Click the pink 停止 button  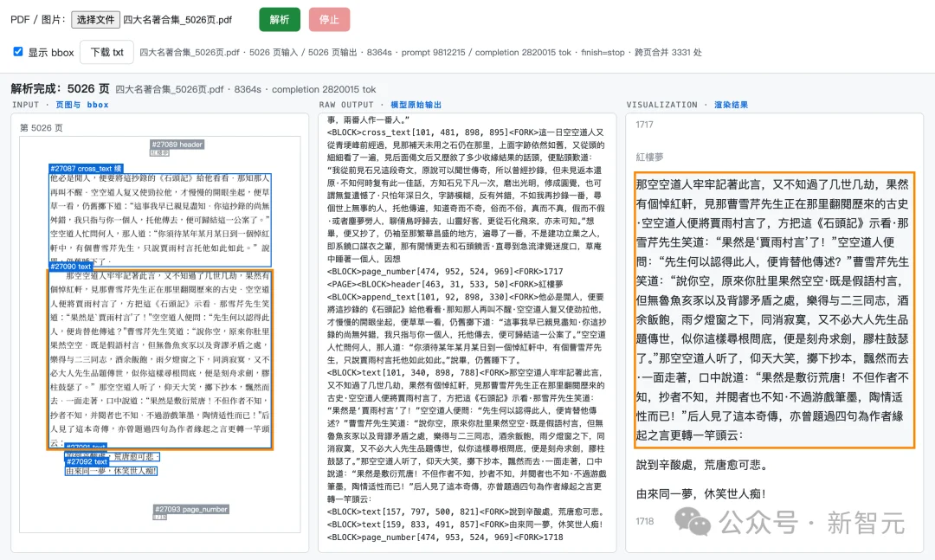tap(329, 20)
